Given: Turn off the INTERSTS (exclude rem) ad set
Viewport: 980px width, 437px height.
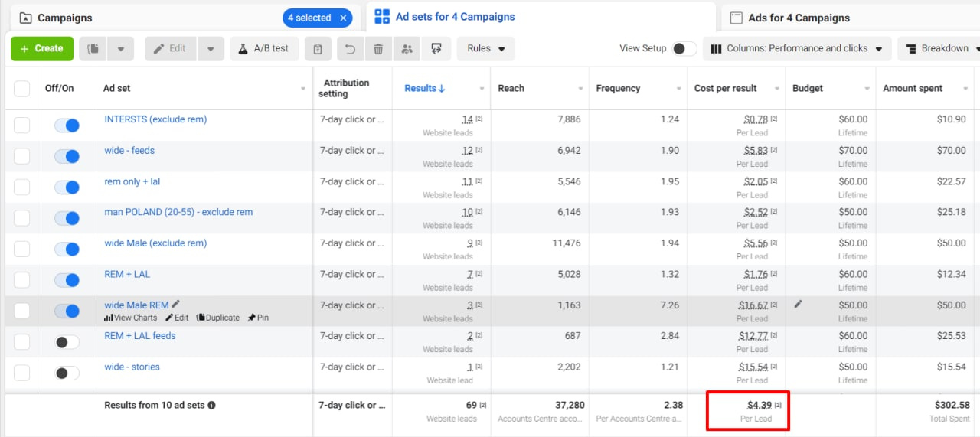Looking at the screenshot, I should point(67,126).
